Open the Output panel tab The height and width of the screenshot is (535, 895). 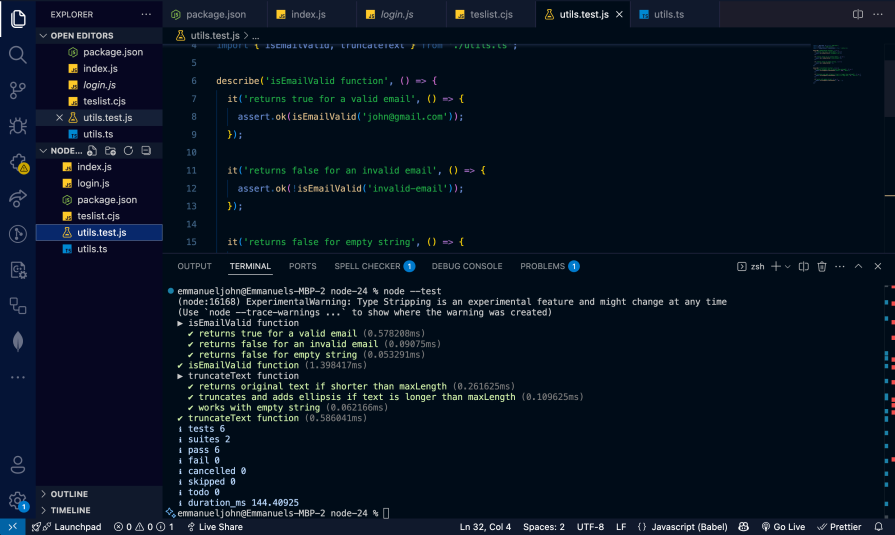(x=194, y=266)
